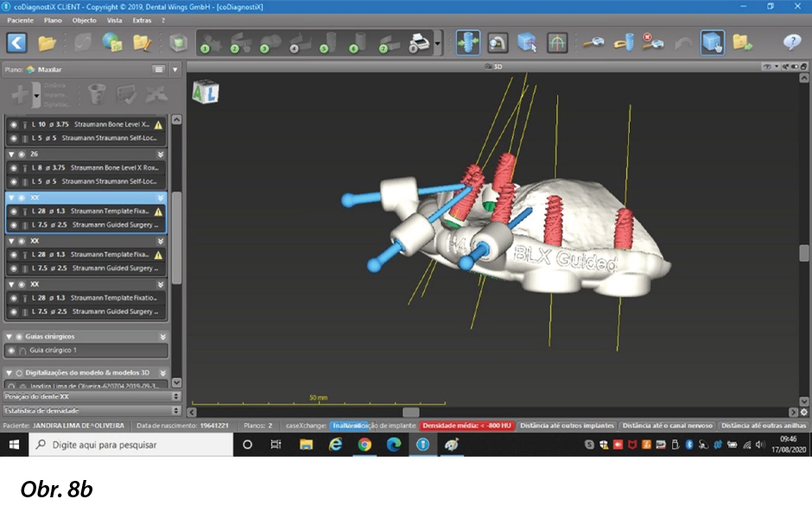
Task: Open the Extras menu
Action: coord(142,21)
